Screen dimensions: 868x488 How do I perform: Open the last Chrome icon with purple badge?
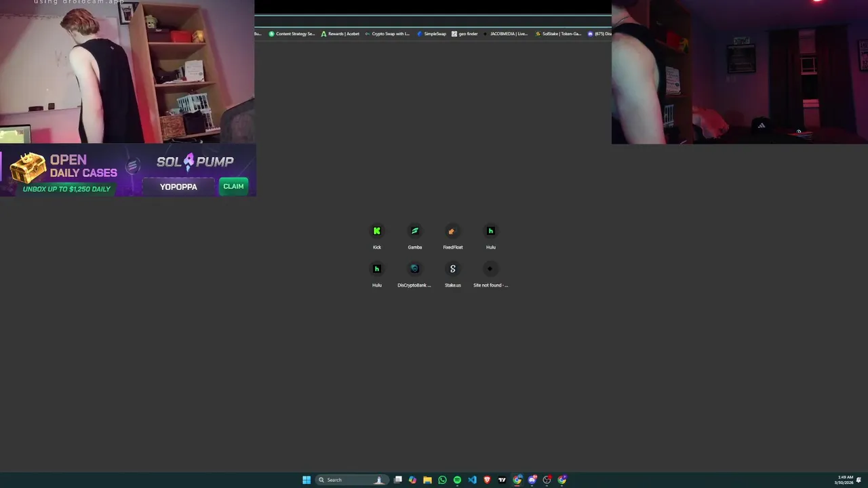point(562,480)
